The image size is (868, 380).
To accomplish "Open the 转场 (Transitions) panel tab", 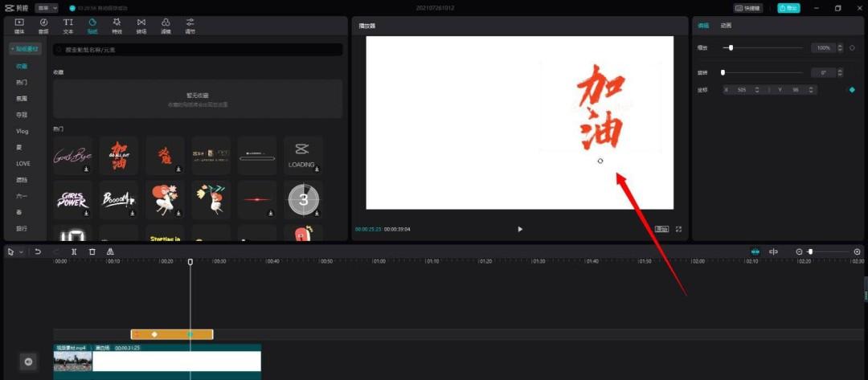I will (x=141, y=25).
